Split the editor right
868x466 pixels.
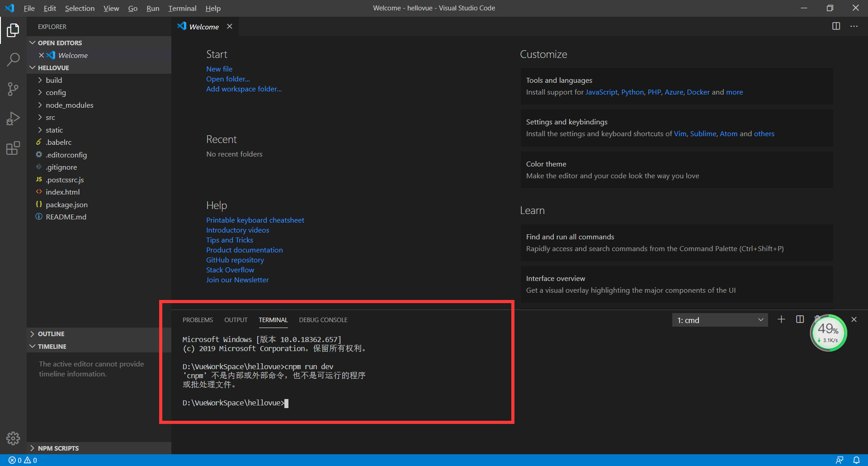click(x=836, y=26)
